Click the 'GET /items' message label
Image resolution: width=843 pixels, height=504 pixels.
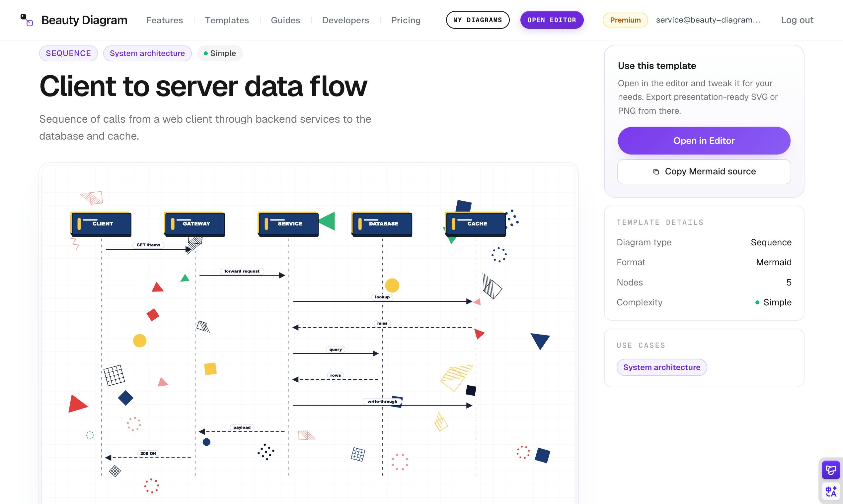tap(148, 245)
